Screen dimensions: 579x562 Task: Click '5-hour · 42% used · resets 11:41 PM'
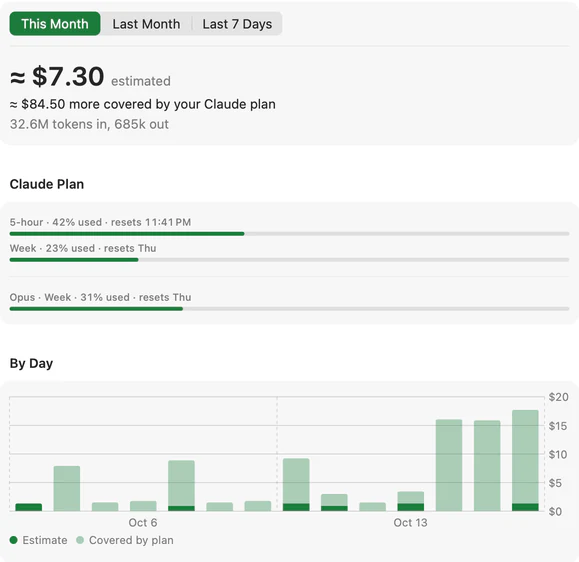click(100, 222)
